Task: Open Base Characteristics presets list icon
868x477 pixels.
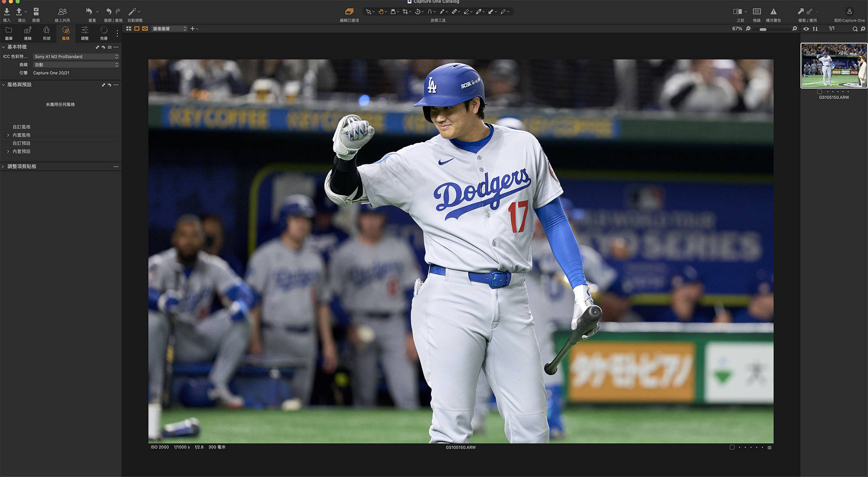Action: point(110,47)
